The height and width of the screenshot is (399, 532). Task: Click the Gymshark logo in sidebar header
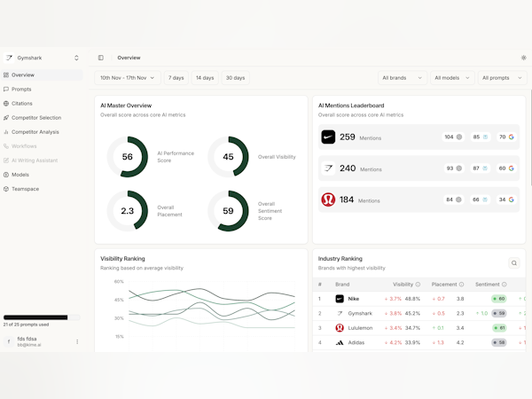(x=9, y=58)
